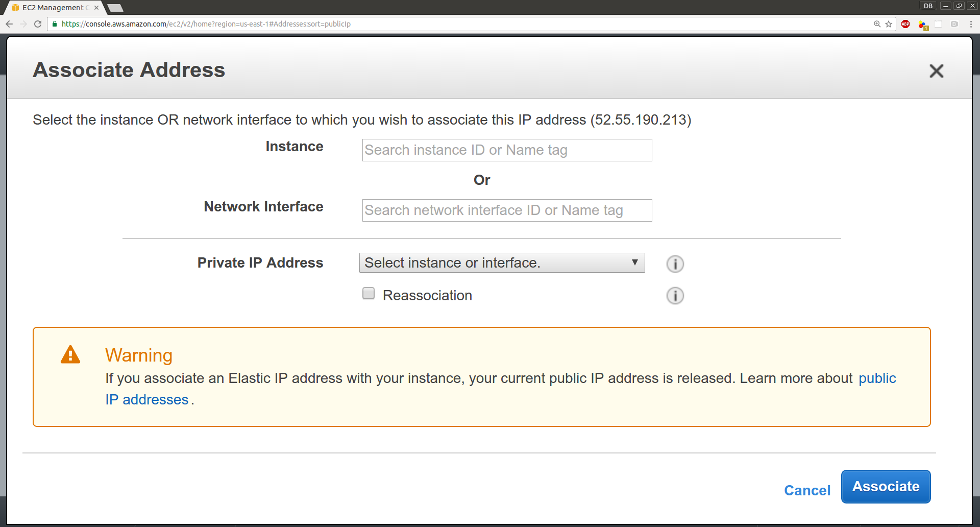980x527 pixels.
Task: Open the colored-dots extension with badge
Action: (923, 25)
